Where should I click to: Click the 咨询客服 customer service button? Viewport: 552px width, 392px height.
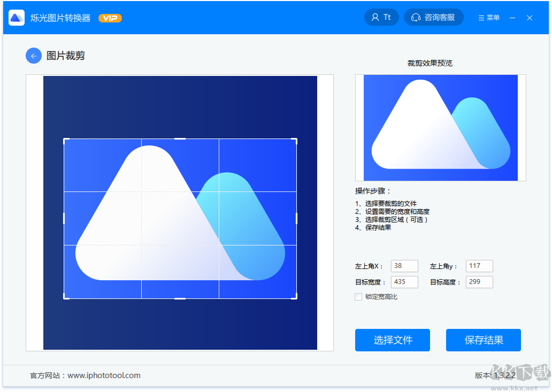pyautogui.click(x=434, y=17)
